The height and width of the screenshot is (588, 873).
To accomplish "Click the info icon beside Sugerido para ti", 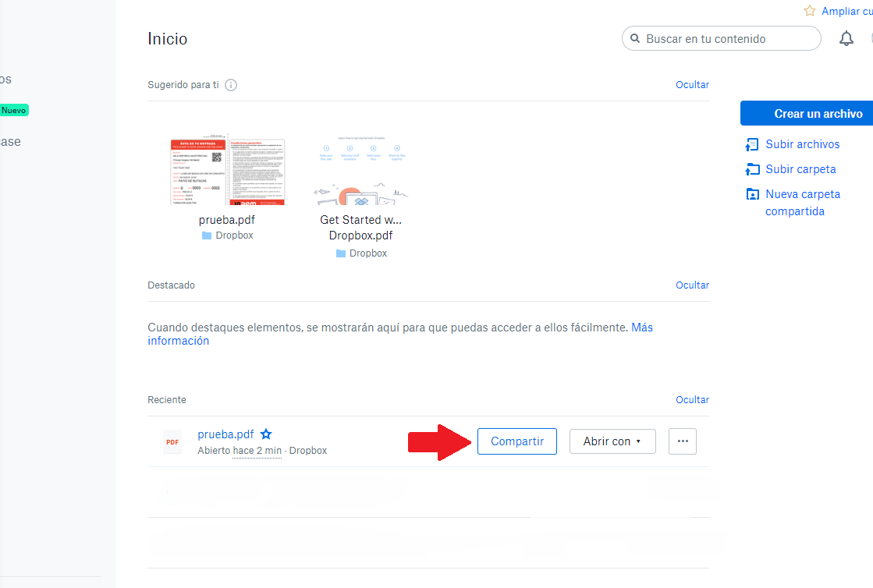I will [x=230, y=84].
